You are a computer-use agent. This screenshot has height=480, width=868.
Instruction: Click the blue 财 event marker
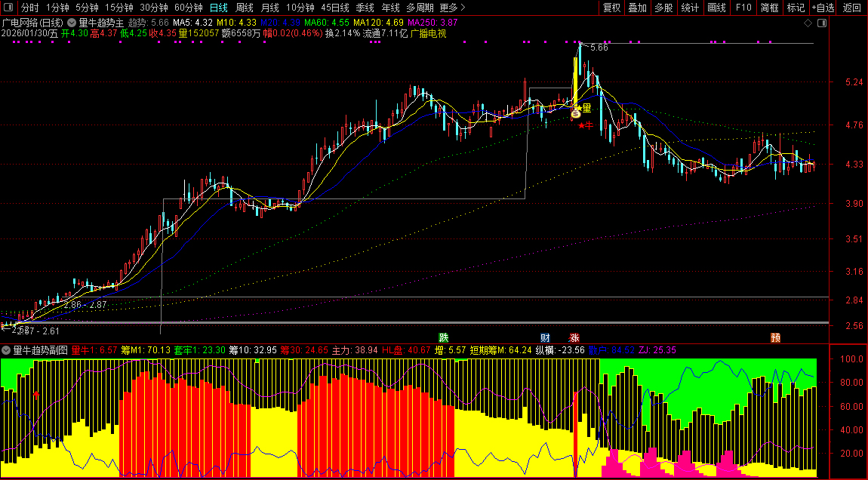545,337
